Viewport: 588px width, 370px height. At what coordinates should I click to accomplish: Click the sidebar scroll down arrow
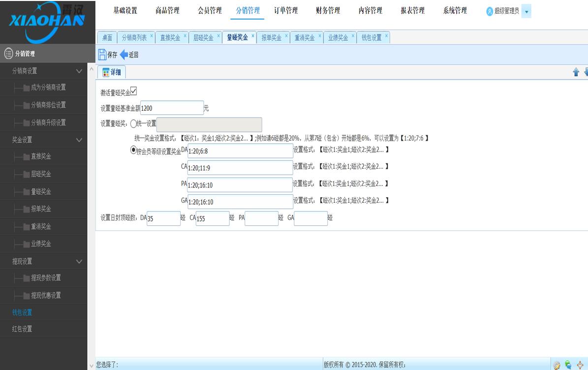91,365
